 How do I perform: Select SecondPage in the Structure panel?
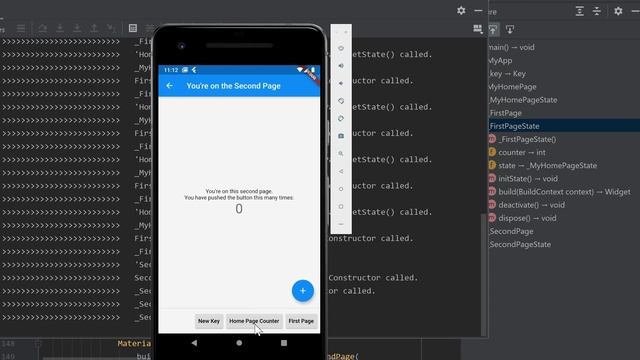[511, 231]
